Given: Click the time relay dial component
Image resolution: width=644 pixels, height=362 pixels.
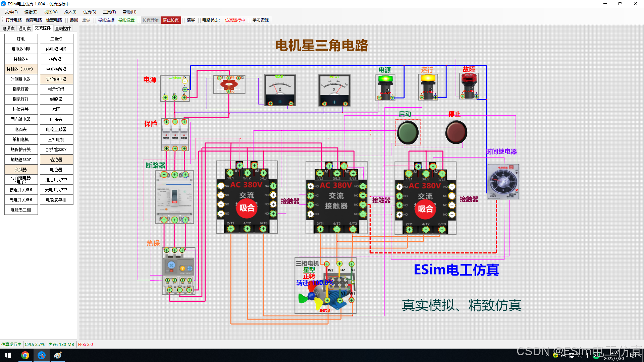Looking at the screenshot, I should (x=502, y=181).
